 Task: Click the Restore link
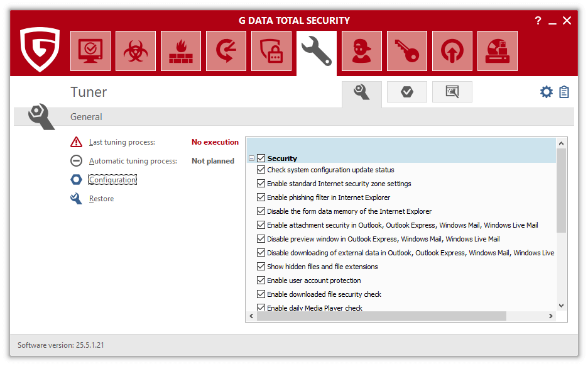pos(101,199)
